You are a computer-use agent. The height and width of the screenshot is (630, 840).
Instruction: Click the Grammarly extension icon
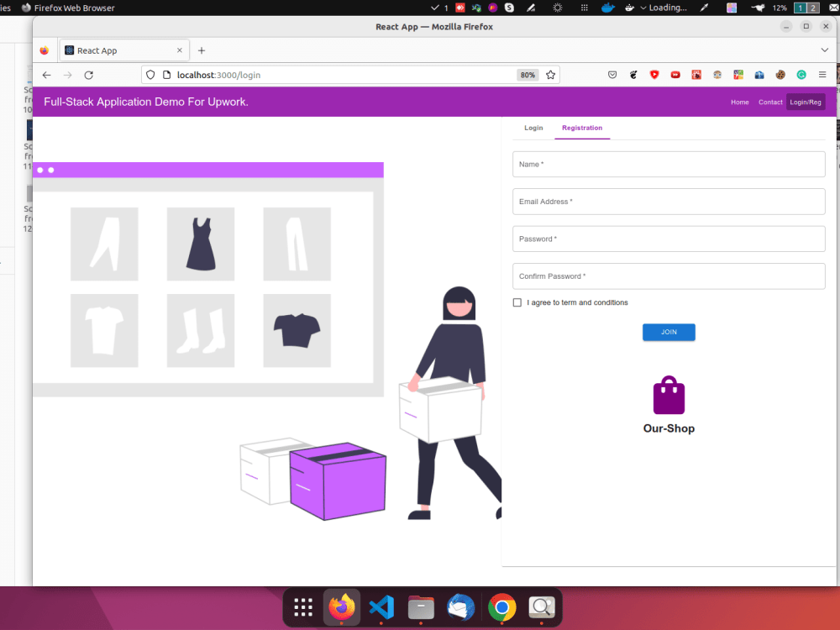pyautogui.click(x=801, y=74)
